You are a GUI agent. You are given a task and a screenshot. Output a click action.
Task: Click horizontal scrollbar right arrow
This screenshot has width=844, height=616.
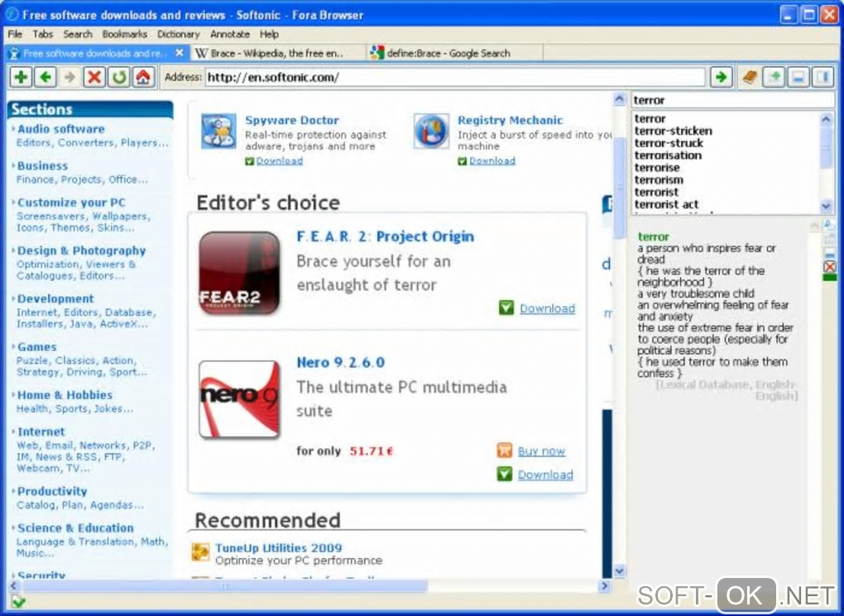605,586
